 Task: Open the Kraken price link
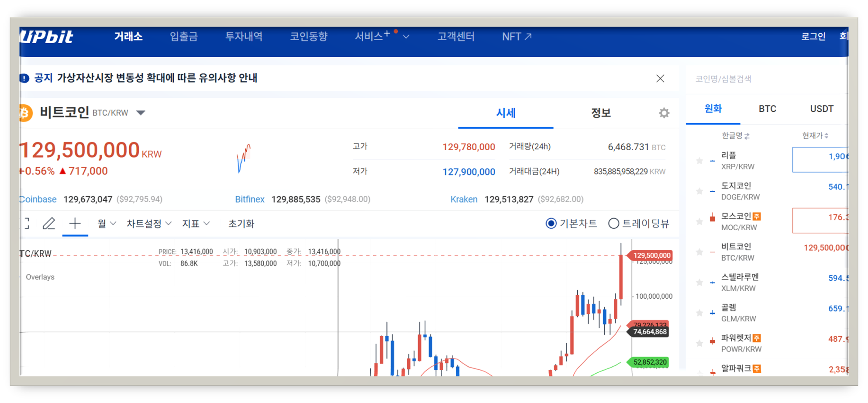tap(464, 200)
